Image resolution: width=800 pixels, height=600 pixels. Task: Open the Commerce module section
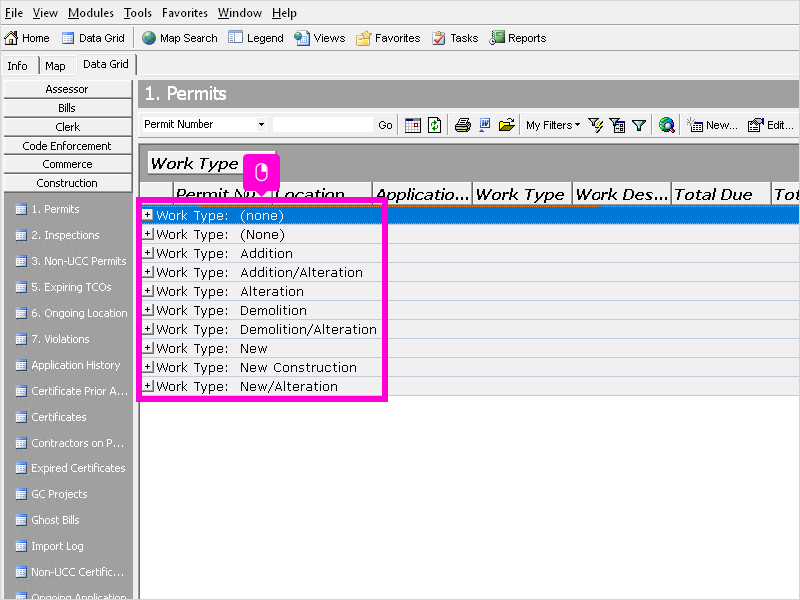click(67, 164)
